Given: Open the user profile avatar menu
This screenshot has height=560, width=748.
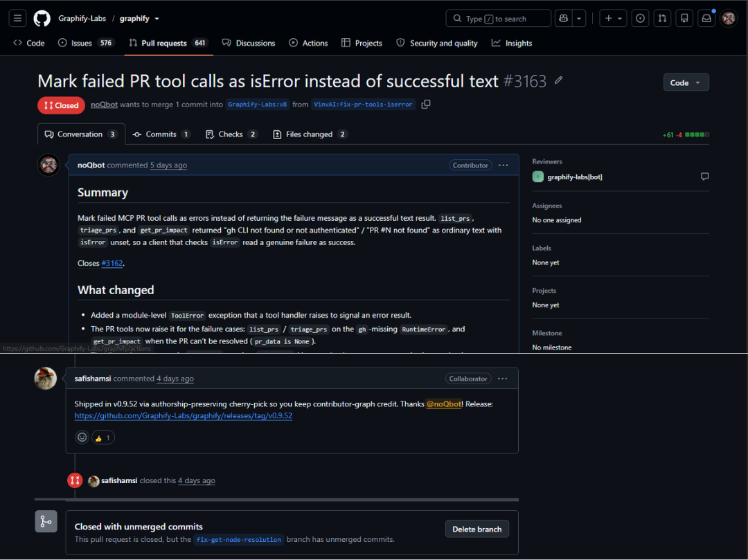Looking at the screenshot, I should pyautogui.click(x=729, y=19).
